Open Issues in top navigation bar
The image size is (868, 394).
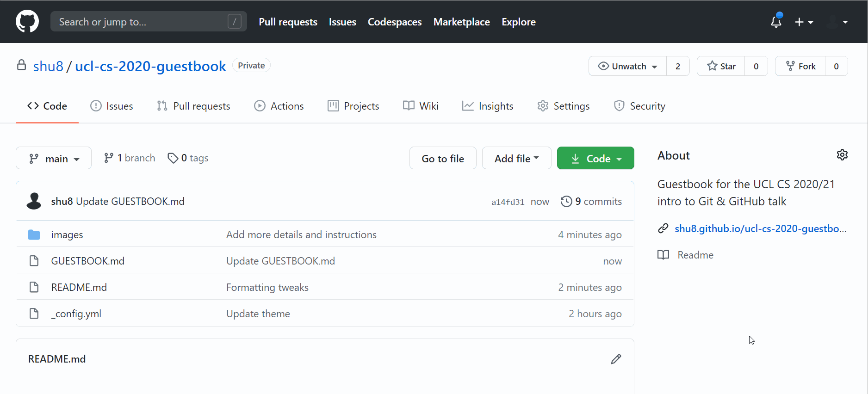[x=342, y=22]
